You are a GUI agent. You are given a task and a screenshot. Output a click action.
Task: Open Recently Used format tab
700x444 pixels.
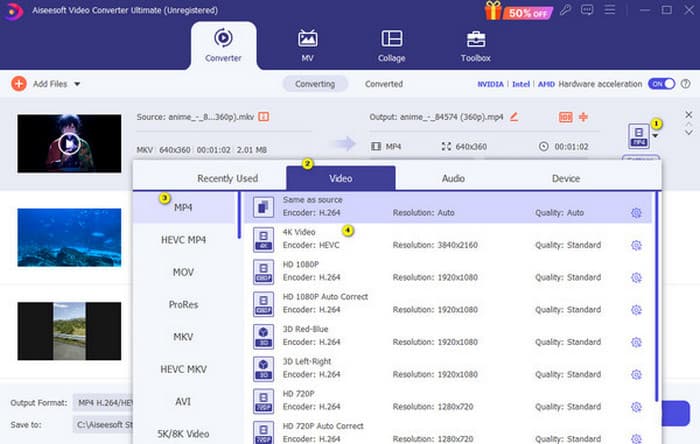point(228,178)
